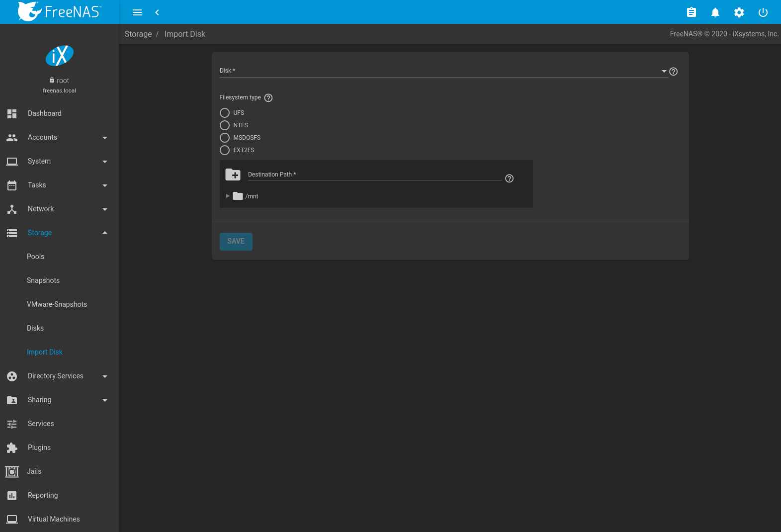
Task: Open the alerts bell icon
Action: (715, 12)
